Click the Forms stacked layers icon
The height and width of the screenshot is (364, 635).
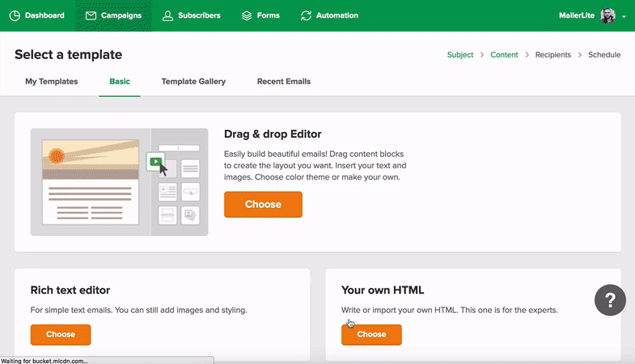pos(247,16)
